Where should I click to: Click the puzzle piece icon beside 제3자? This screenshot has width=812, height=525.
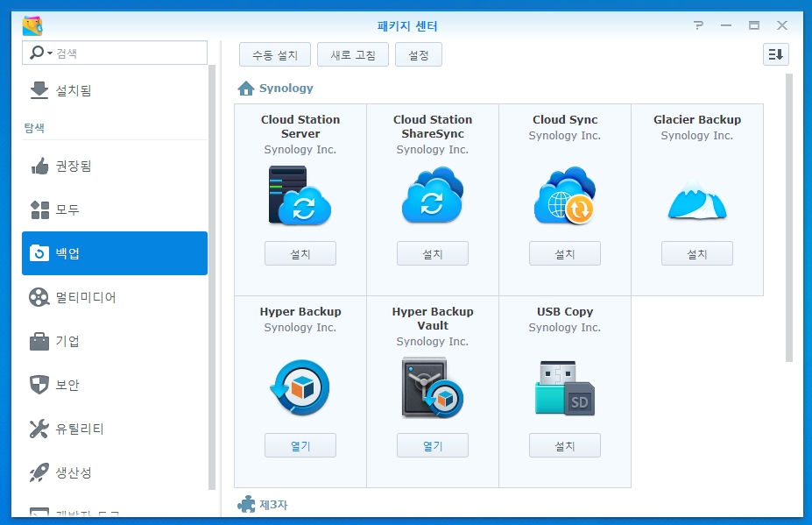pos(246,504)
